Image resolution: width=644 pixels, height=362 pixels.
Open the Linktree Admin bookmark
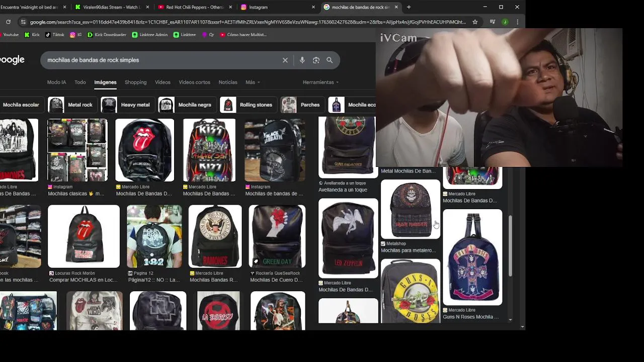[150, 35]
